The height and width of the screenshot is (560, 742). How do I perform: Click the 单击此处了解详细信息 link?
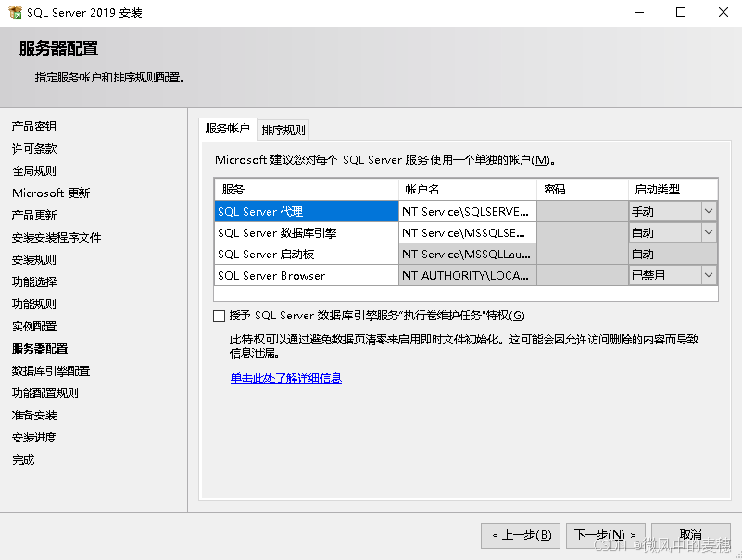point(286,378)
